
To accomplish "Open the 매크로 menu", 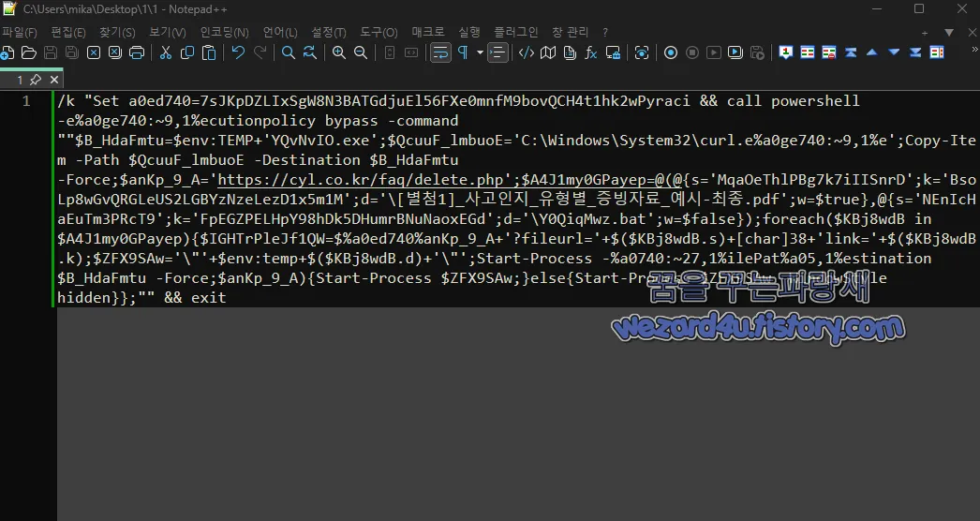I will pyautogui.click(x=428, y=33).
